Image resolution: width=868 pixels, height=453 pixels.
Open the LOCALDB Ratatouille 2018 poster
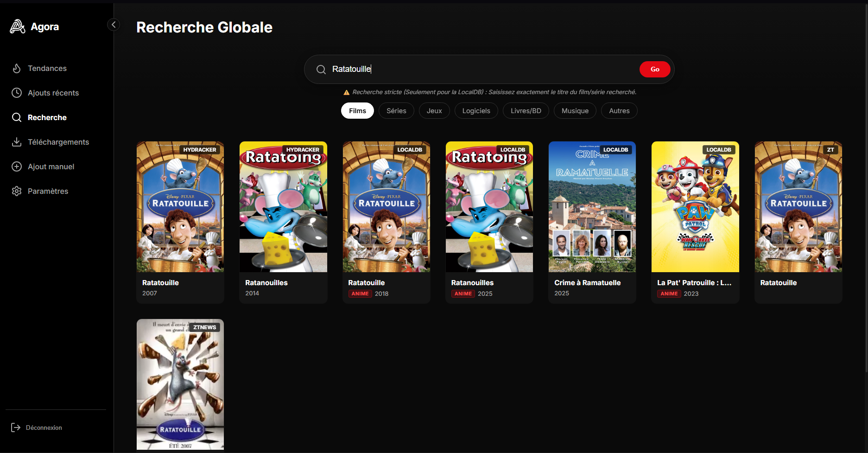[386, 207]
